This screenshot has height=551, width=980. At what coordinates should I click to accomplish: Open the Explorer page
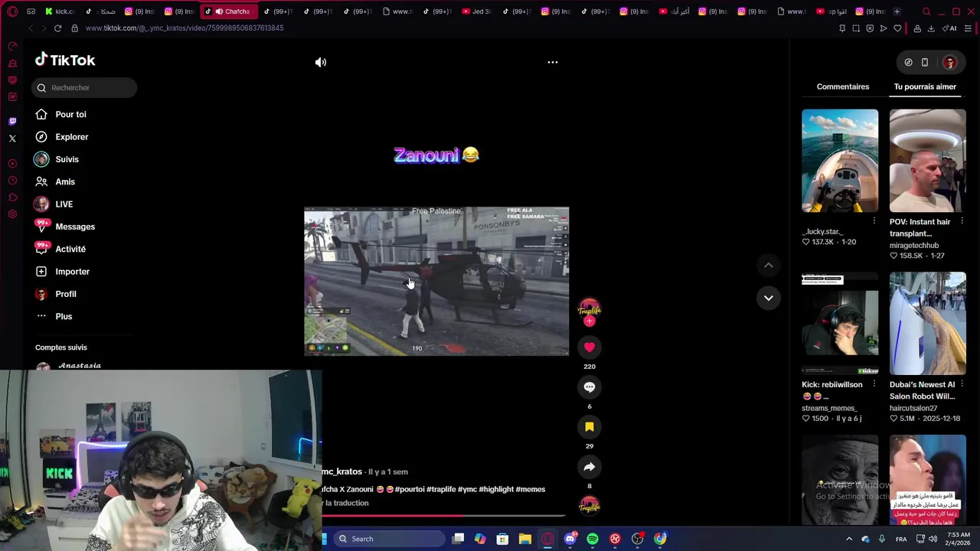[x=71, y=137]
